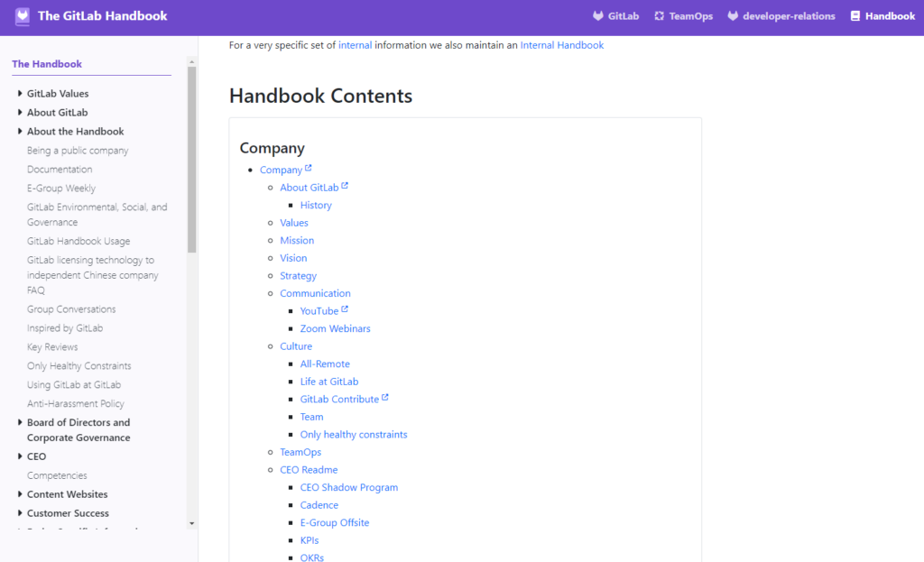924x562 pixels.
Task: Open the Zoom Webinars link
Action: [x=336, y=328]
